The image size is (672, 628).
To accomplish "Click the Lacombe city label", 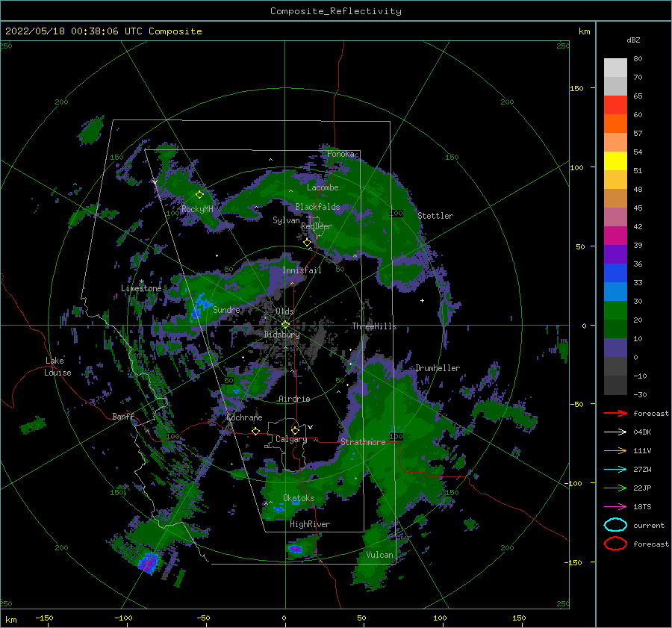I will pos(323,187).
